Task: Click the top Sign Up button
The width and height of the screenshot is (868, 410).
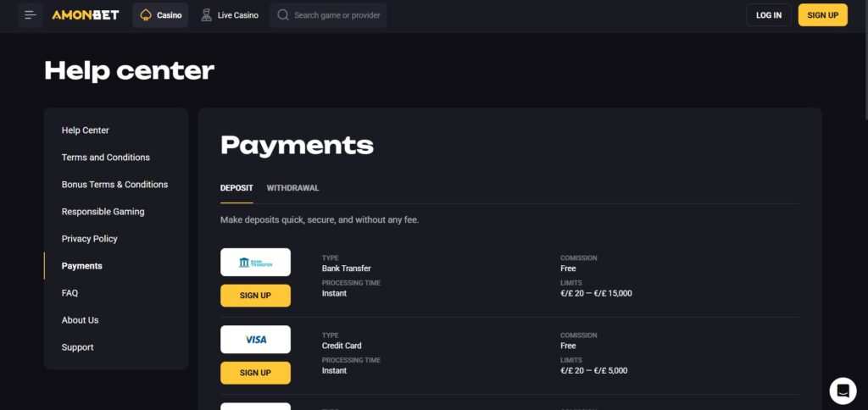Action: (x=822, y=15)
